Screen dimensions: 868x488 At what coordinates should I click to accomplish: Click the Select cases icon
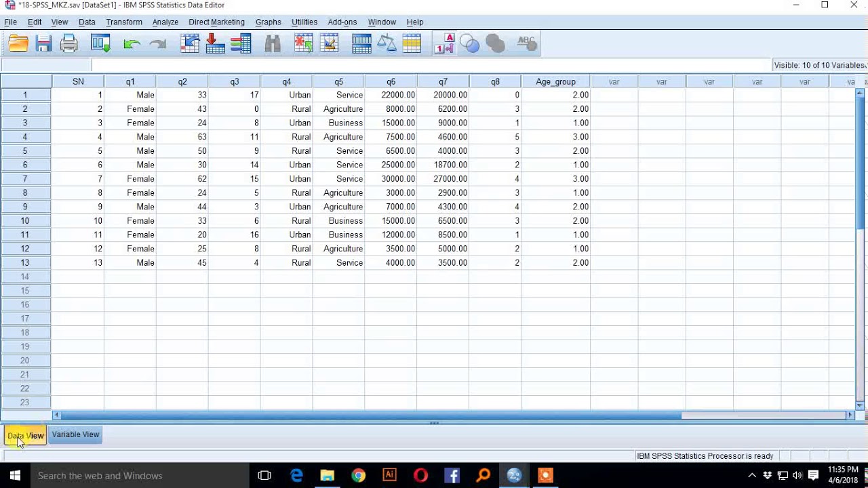[412, 44]
